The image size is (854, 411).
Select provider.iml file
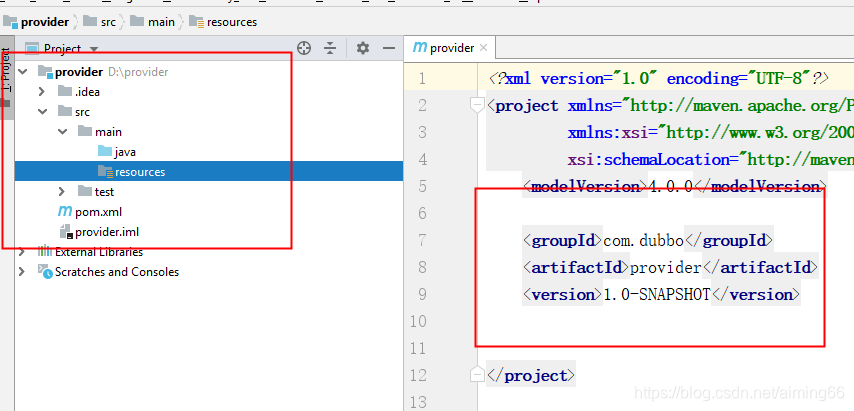(x=107, y=232)
